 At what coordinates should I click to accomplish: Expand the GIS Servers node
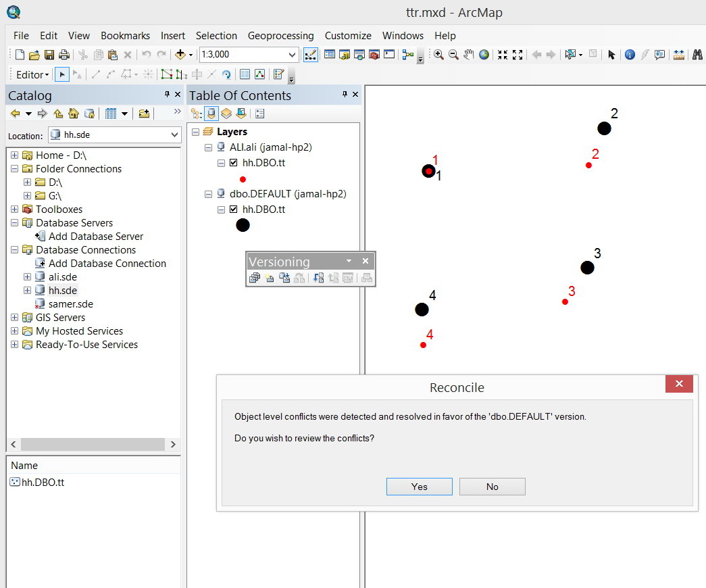click(14, 317)
